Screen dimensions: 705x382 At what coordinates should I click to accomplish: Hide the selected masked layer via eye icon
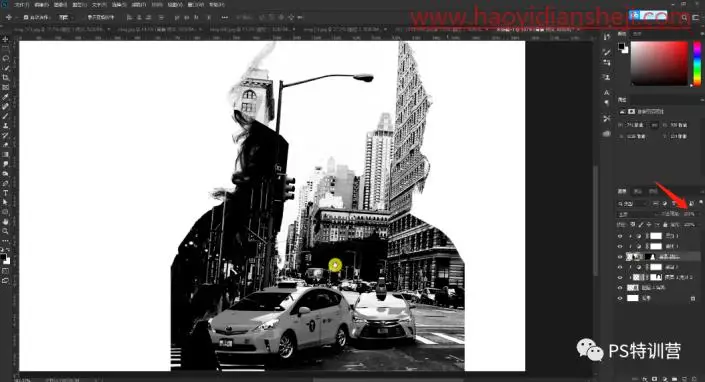coord(620,257)
